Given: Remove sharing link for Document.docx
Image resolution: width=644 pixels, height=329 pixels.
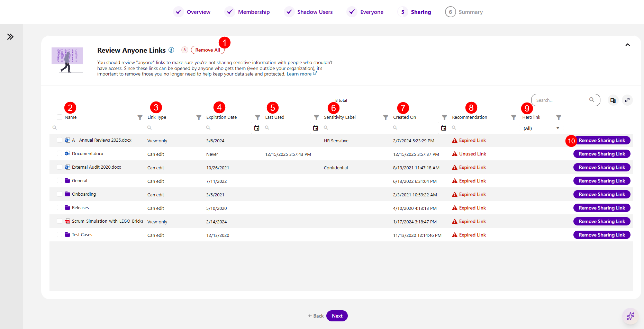Looking at the screenshot, I should point(602,154).
